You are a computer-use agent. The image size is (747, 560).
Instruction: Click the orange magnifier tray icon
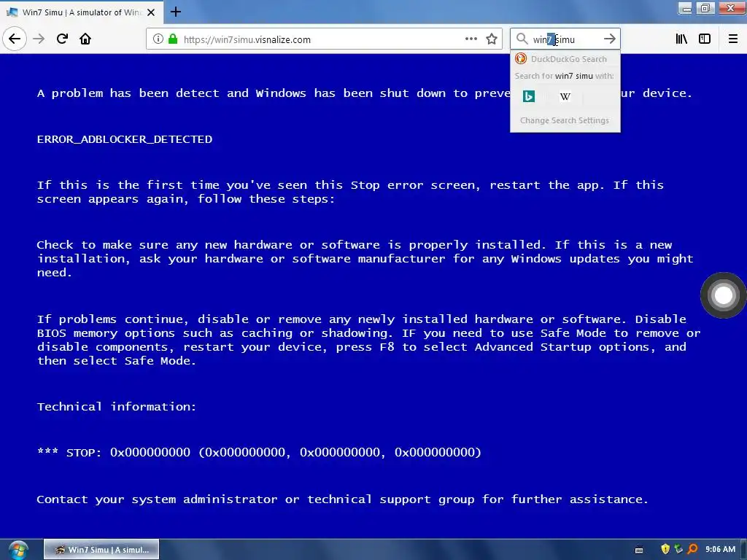pos(692,549)
